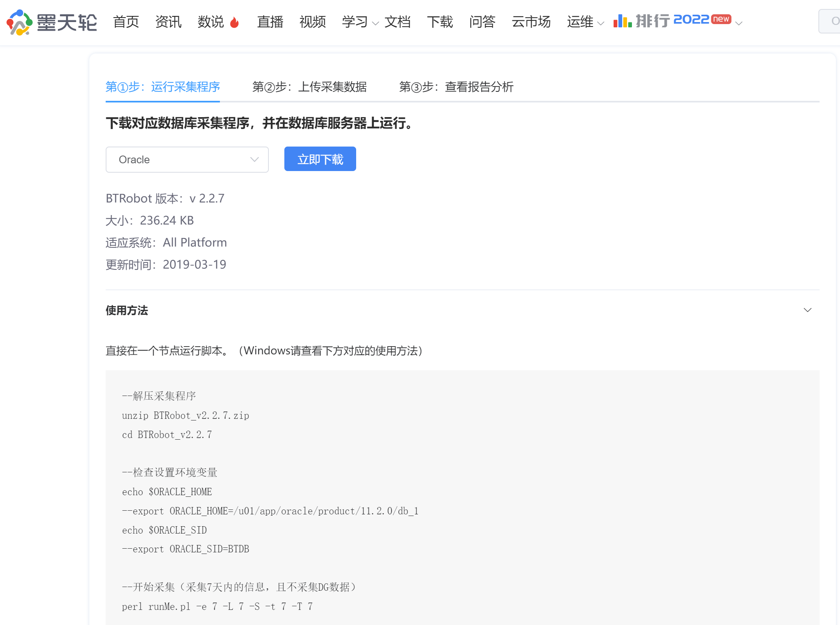
Task: Switch to 第②步 上传采集数据 tab
Action: [309, 87]
